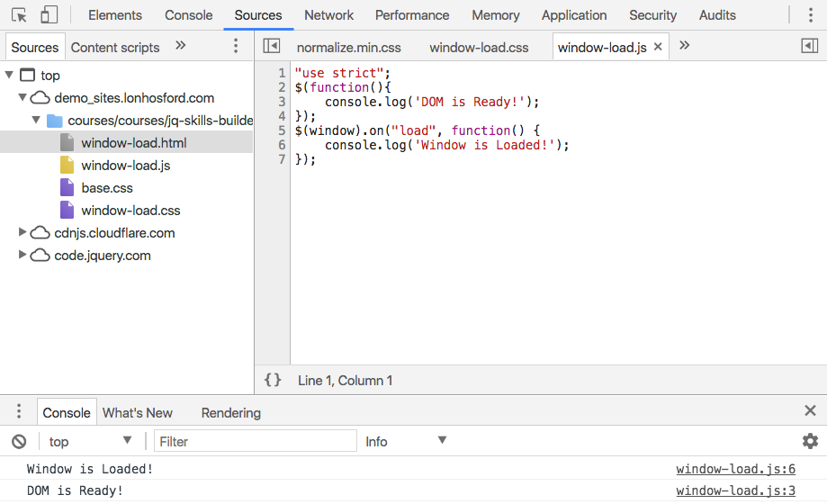Click the Line 1, Column 1 status text
Image resolution: width=827 pixels, height=504 pixels.
[345, 381]
